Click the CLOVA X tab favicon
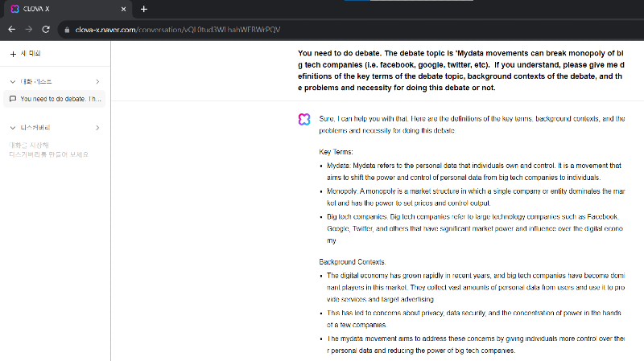Image resolution: width=644 pixels, height=361 pixels. pos(14,9)
